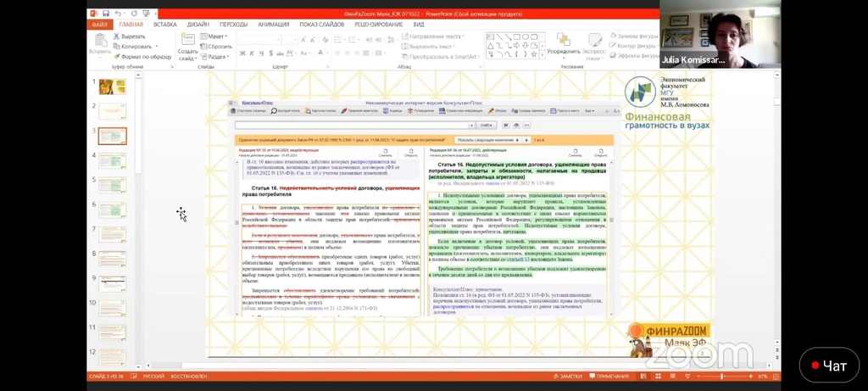
Task: Click Примечания comments button in status bar
Action: 609,377
